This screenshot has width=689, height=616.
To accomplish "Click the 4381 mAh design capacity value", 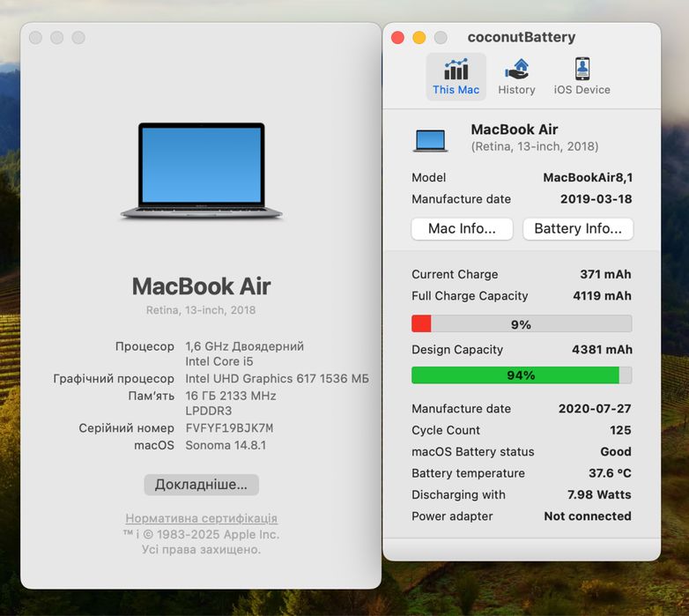I will pyautogui.click(x=602, y=350).
